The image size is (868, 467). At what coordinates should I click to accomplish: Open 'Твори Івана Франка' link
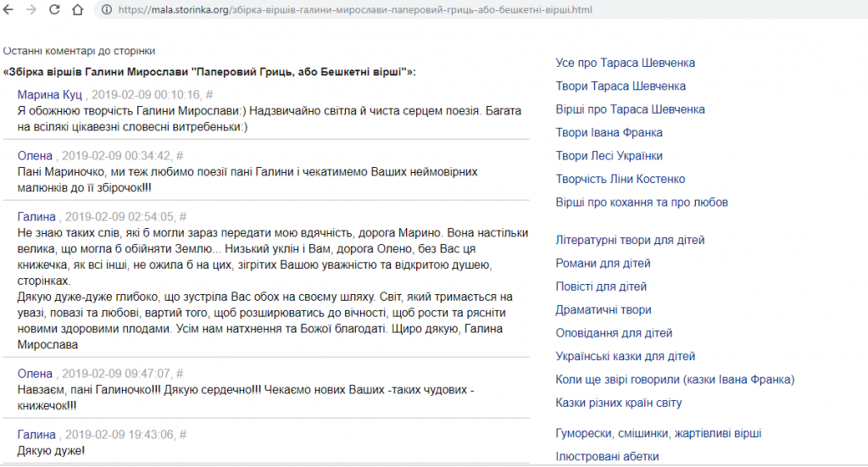[609, 132]
